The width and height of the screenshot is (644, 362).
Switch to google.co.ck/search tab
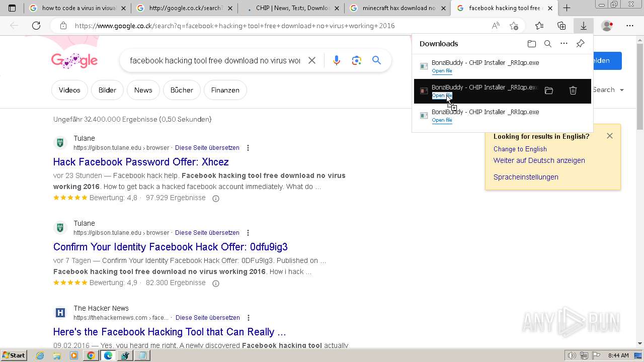pyautogui.click(x=185, y=8)
